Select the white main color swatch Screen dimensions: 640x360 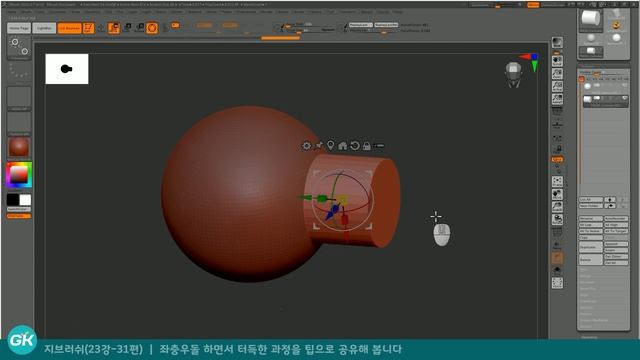25,200
